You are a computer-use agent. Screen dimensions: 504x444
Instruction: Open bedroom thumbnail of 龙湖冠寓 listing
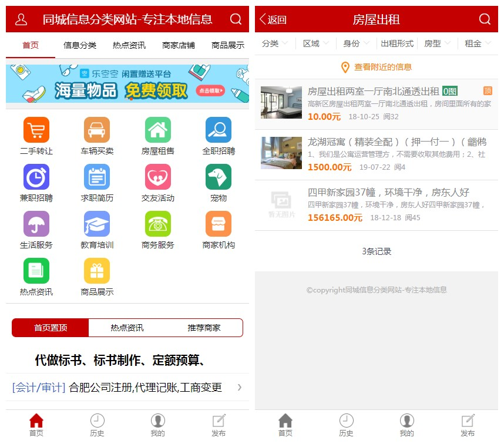point(281,153)
